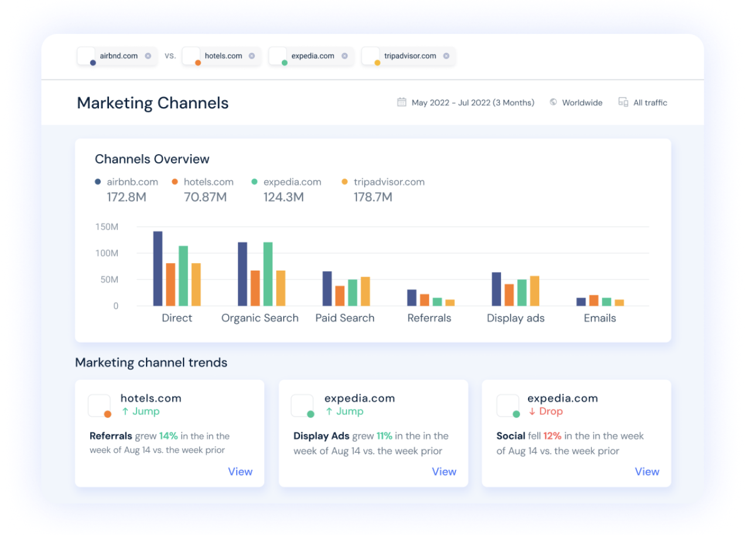Viewport: 756px width, 553px height.
Task: Toggle the airbnb.com legend blue dot
Action: (98, 182)
